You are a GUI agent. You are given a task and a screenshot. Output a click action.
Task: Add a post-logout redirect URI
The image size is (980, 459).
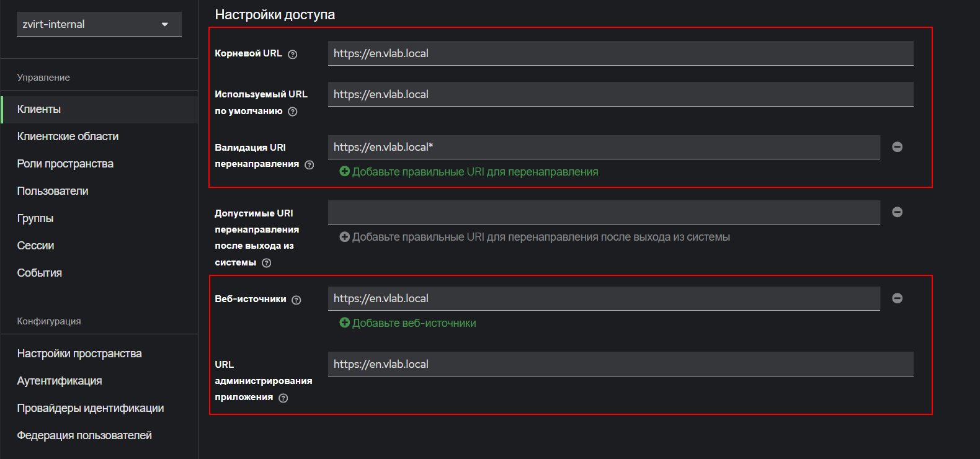click(535, 237)
